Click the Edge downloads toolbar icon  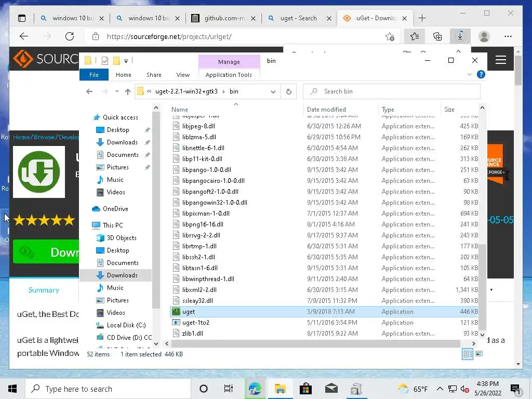click(460, 36)
